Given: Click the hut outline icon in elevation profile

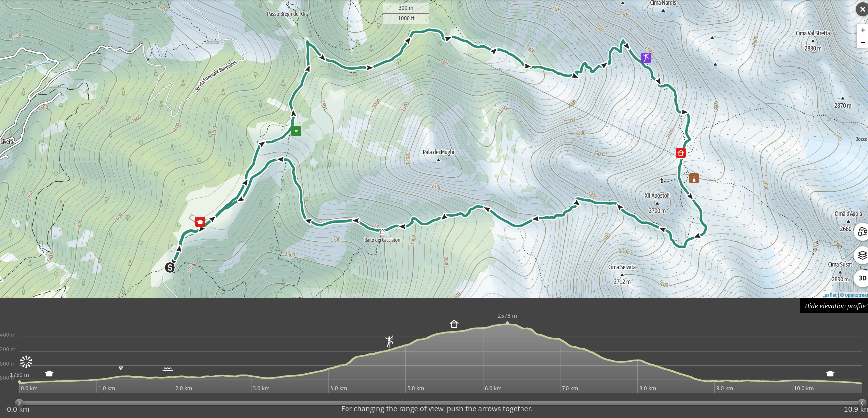Looking at the screenshot, I should [x=454, y=324].
